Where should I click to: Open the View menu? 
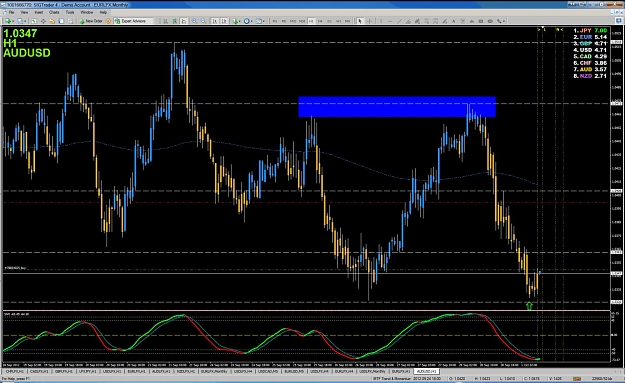(24, 12)
